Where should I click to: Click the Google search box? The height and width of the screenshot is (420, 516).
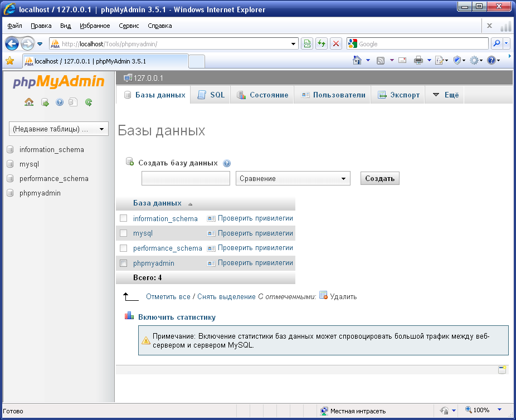[418, 44]
